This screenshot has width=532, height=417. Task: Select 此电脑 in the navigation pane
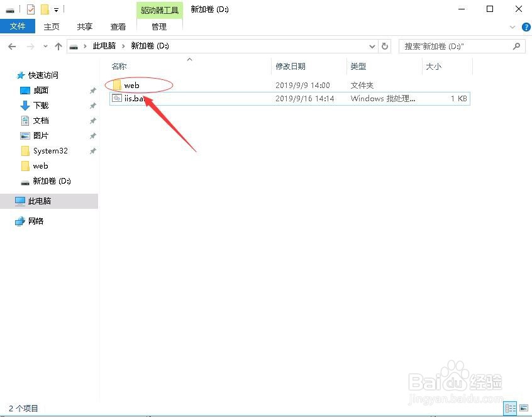pyautogui.click(x=40, y=201)
